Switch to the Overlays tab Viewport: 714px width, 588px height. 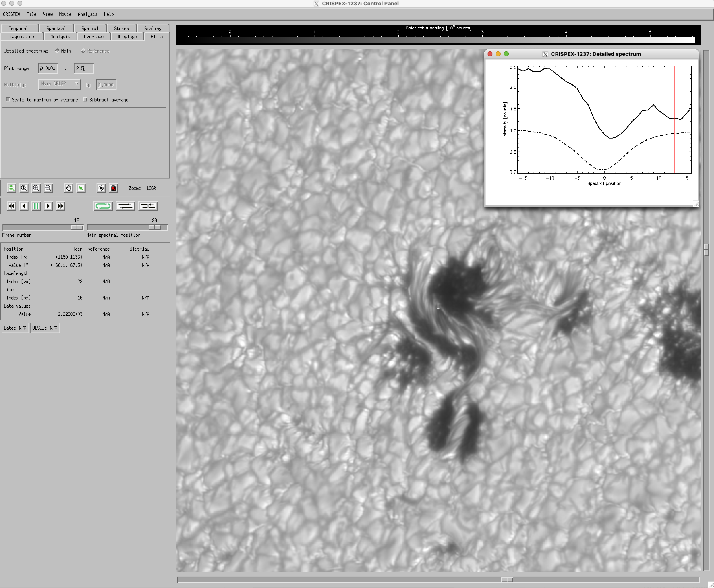pos(93,37)
